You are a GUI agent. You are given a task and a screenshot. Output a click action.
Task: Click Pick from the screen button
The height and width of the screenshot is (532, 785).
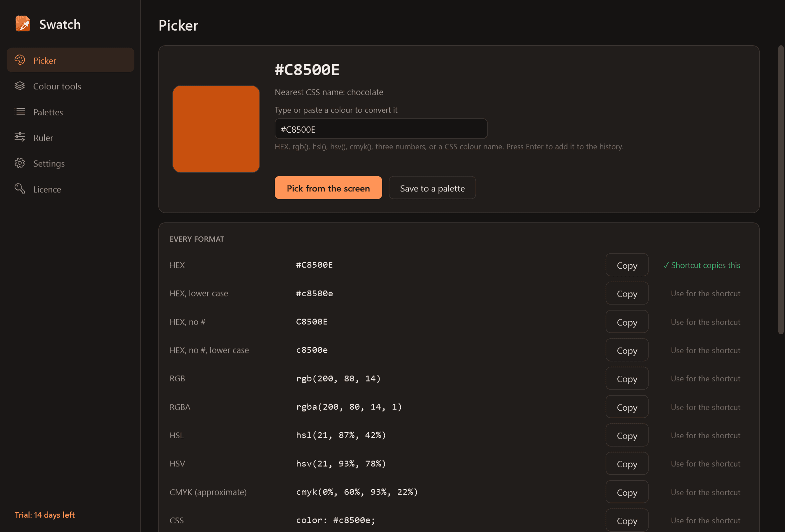coord(328,188)
